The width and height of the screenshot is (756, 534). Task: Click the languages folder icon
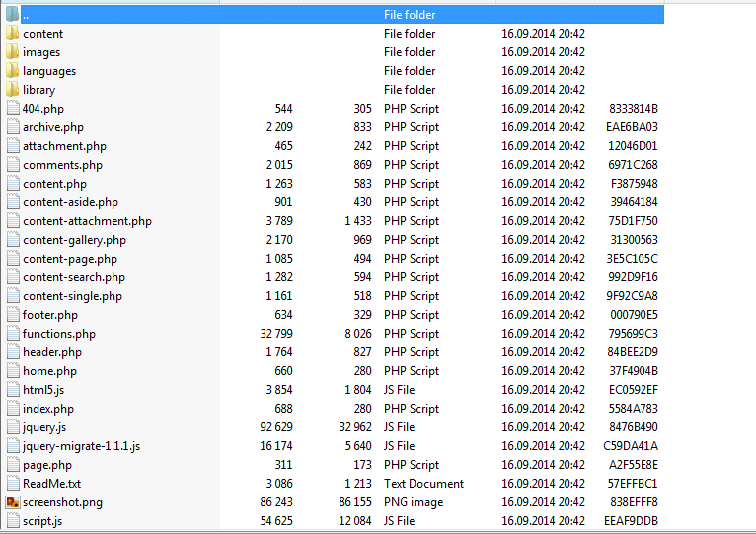pyautogui.click(x=12, y=71)
